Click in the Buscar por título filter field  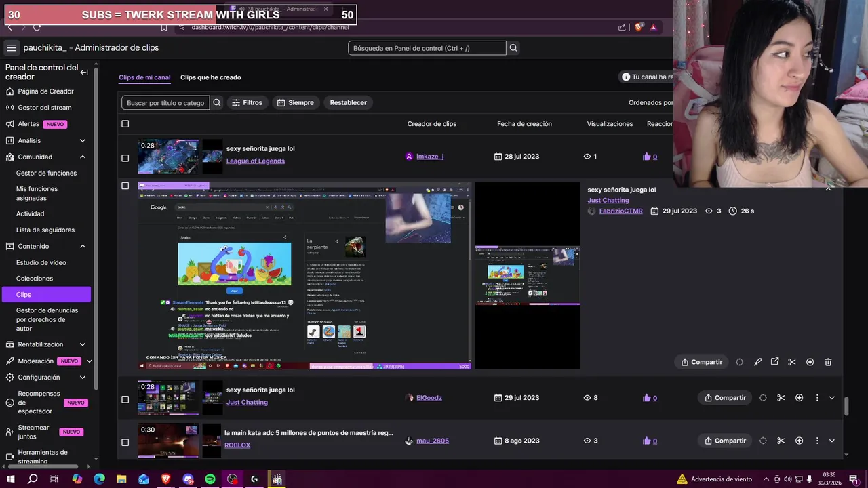tap(165, 103)
